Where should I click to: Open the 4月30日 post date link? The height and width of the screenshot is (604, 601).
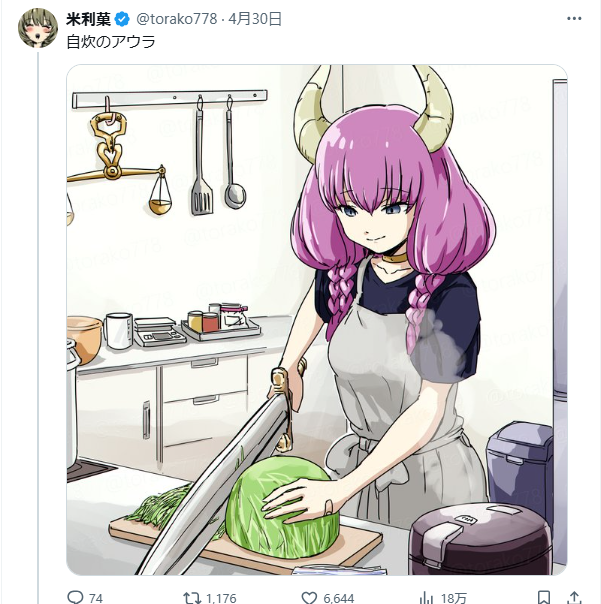255,19
